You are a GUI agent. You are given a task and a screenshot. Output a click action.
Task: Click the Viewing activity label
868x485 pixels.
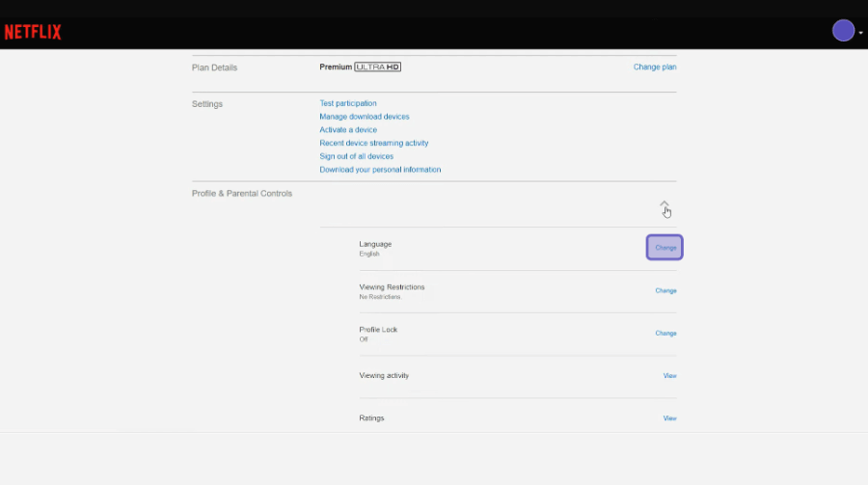click(384, 375)
